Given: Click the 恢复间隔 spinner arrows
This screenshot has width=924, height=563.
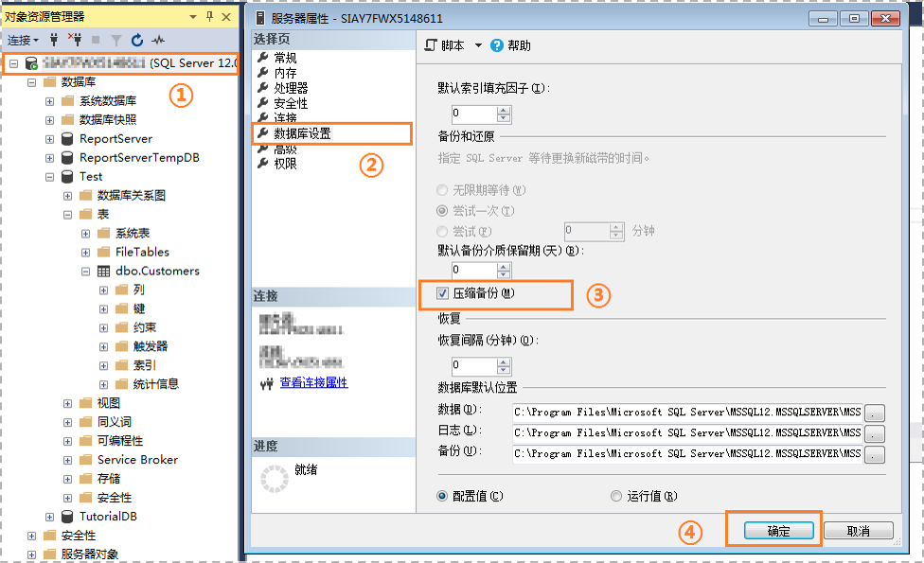Looking at the screenshot, I should click(504, 366).
